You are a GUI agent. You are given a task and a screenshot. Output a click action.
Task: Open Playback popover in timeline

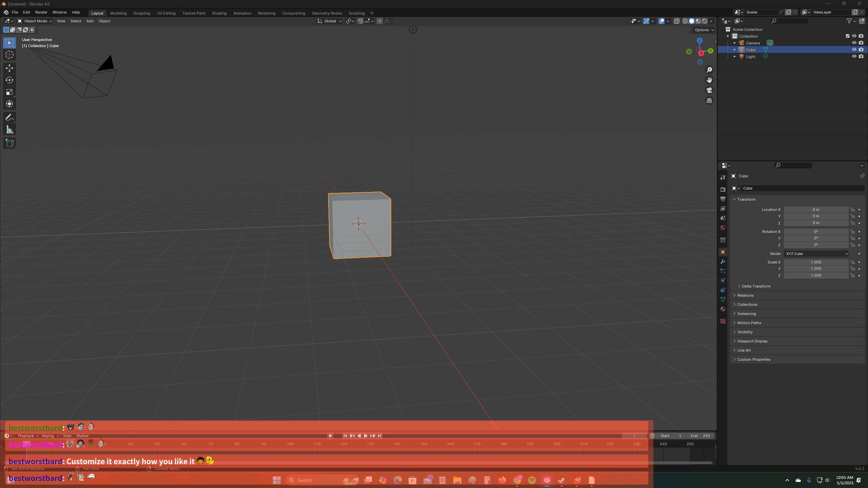(x=28, y=436)
